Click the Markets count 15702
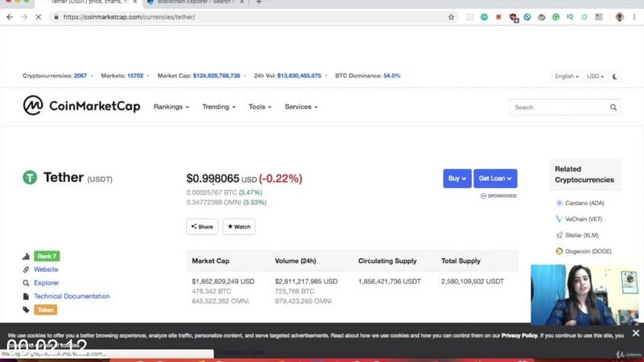Viewport: 644px width, 362px height. (135, 76)
